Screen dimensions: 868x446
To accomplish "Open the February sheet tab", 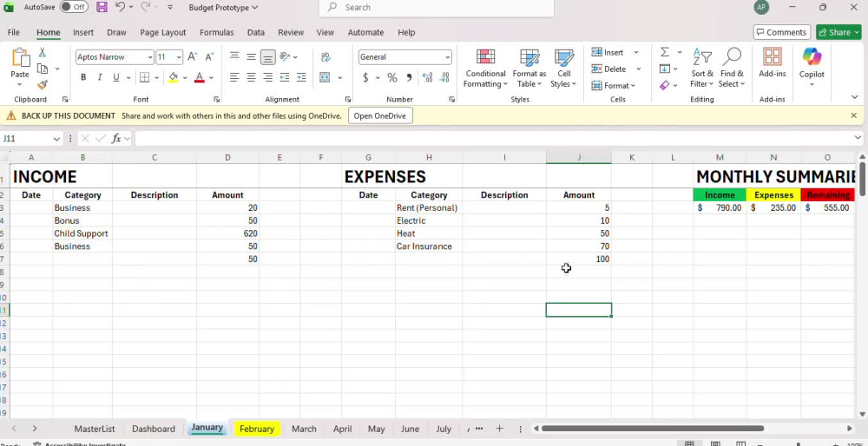I will point(257,429).
